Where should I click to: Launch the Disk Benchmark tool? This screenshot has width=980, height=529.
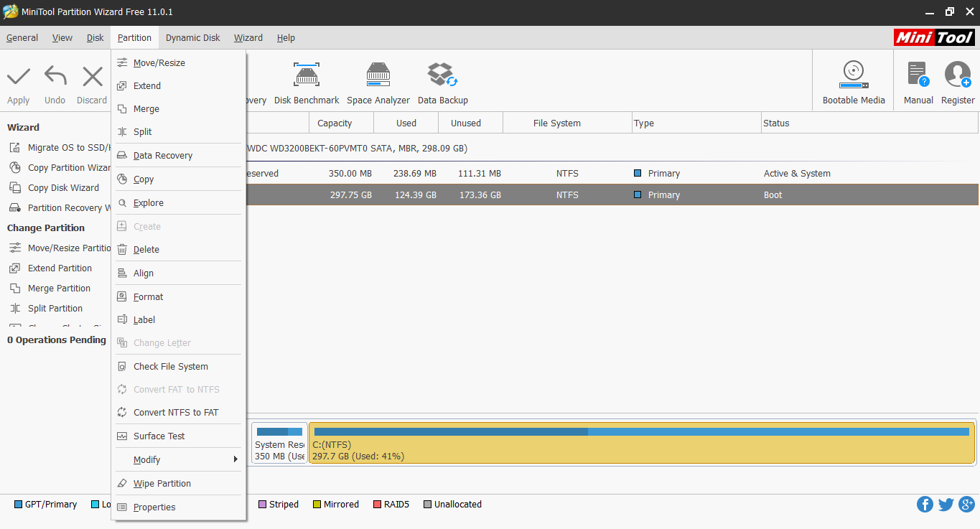[x=307, y=80]
